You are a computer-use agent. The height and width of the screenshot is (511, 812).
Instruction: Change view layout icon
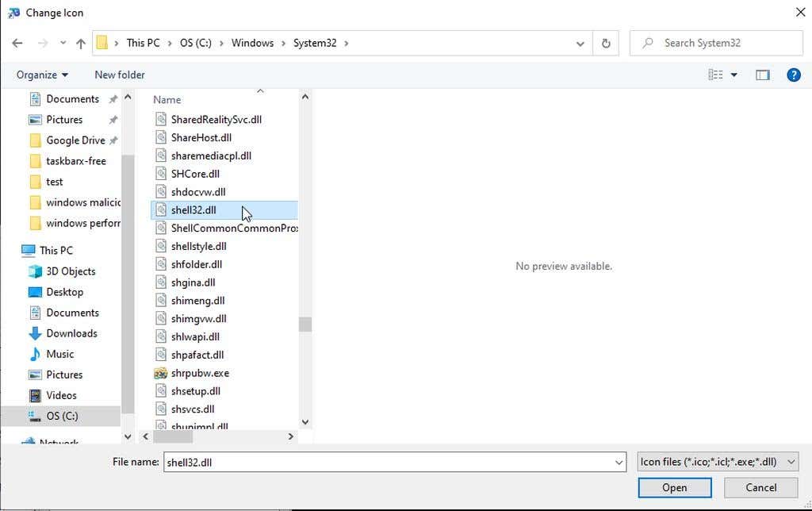click(716, 75)
